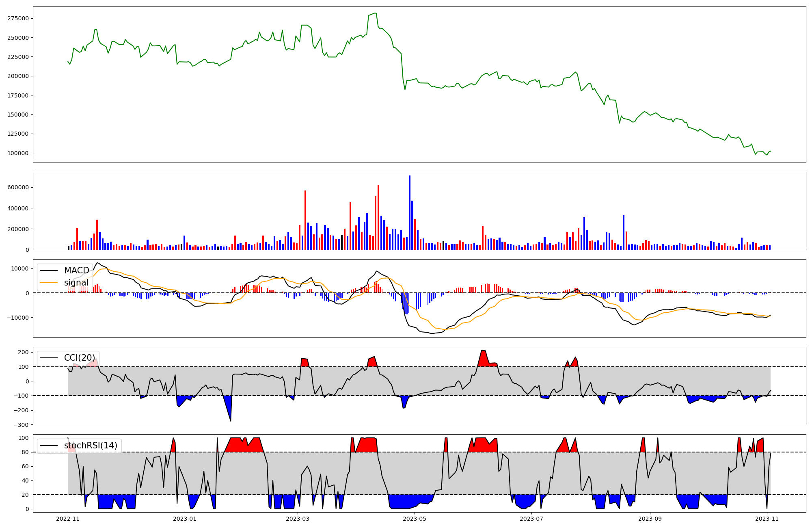Click the 2023-09 x-axis date label
The image size is (812, 528).
pos(650,519)
